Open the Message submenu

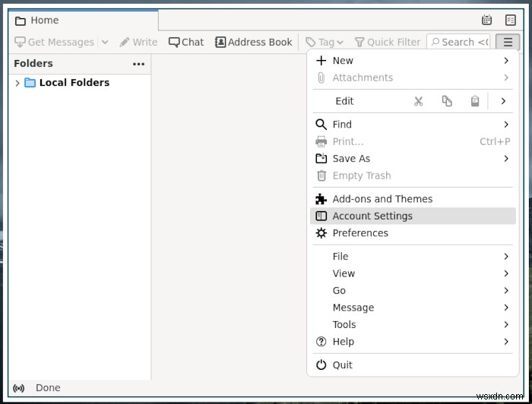pos(413,308)
